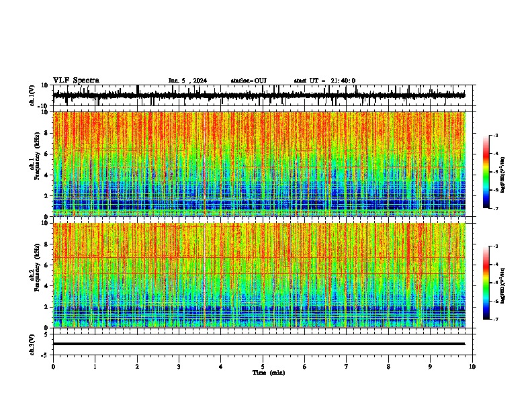Viewport: 532px width, 411px height.
Task: Click the ch.2 spectrogram color scale bar
Action: (x=486, y=283)
